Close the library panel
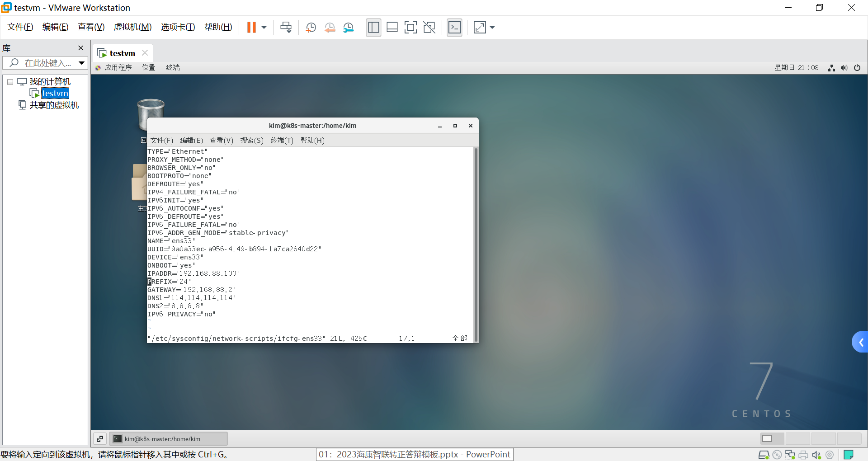Screen dimensions: 868x461 click(80, 48)
